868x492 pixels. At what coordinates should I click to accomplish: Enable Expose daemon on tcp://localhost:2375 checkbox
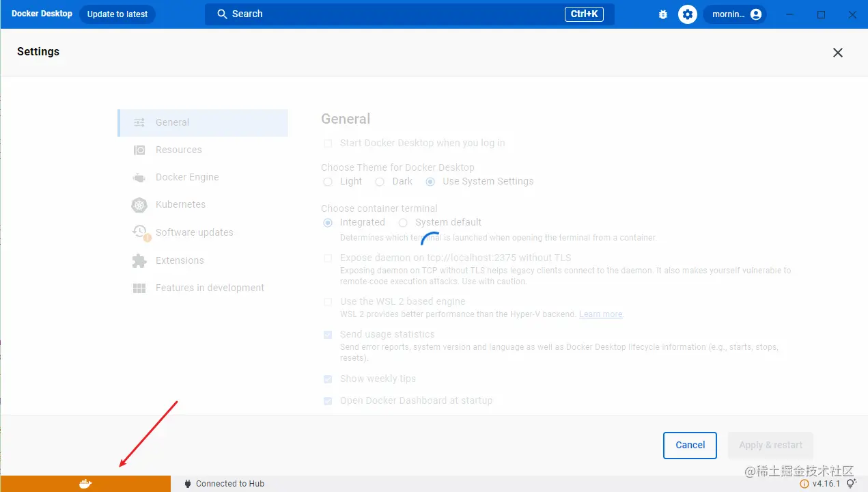point(328,258)
